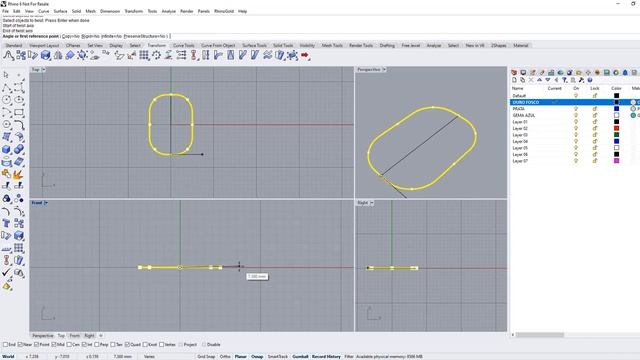Open the layer panel help icon

coord(590,80)
